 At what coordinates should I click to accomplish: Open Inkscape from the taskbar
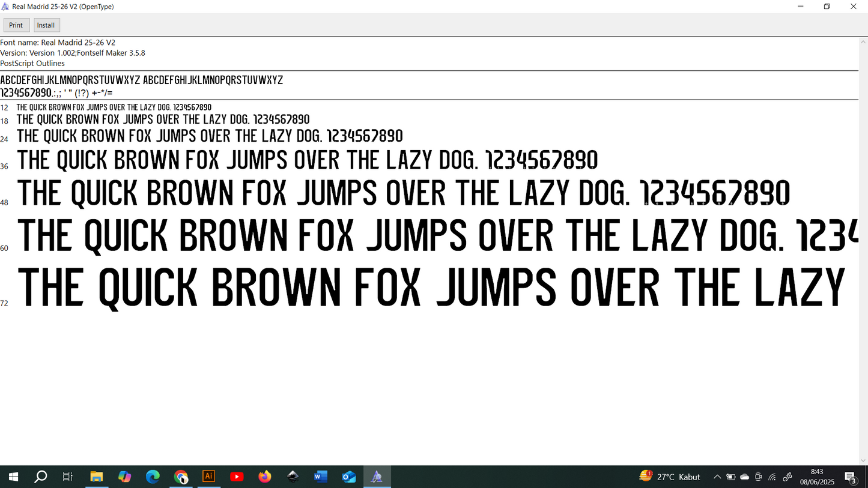point(293,477)
